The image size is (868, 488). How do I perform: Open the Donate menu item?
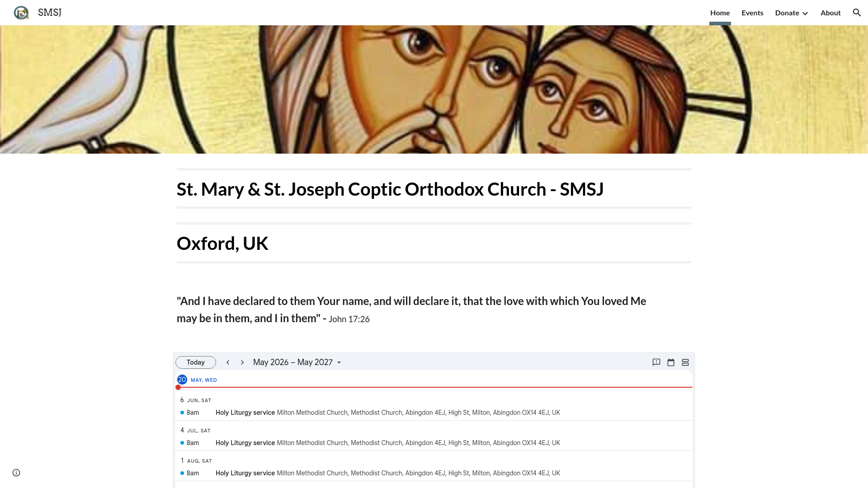point(787,13)
